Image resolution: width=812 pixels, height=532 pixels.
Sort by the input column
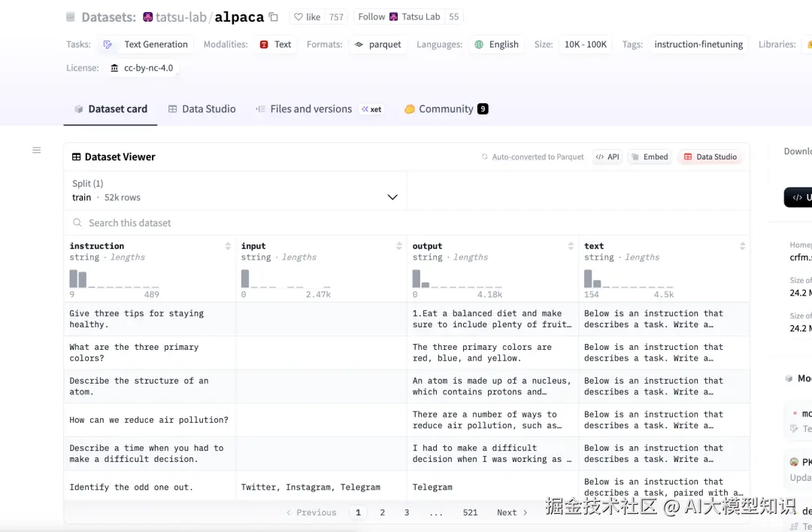(399, 246)
